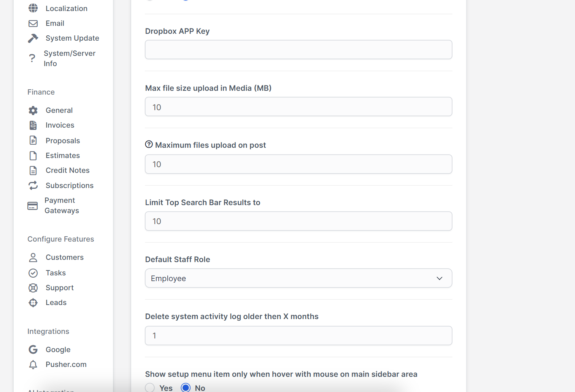Viewport: 575px width, 392px height.
Task: Open the Customers settings link
Action: click(65, 258)
